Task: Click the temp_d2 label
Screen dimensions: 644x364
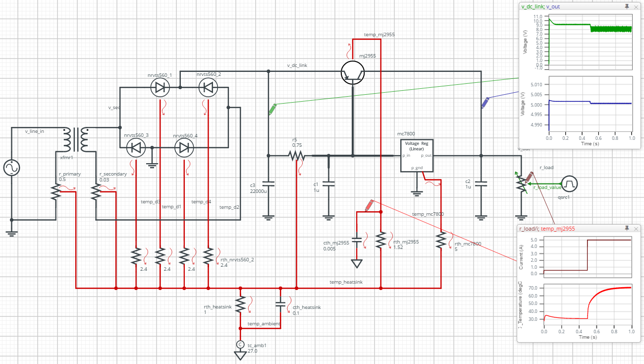Action: pyautogui.click(x=229, y=207)
